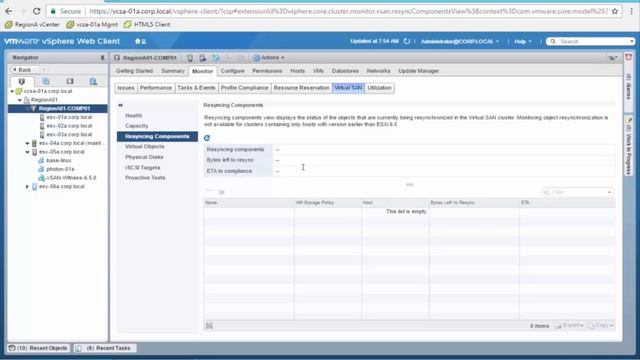Switch to Summary tab
The width and height of the screenshot is (640, 360).
point(173,71)
